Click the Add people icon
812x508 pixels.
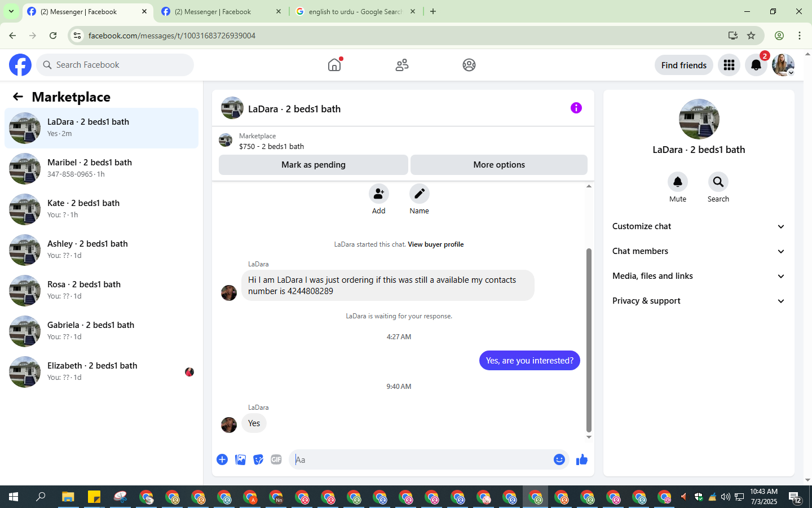379,194
